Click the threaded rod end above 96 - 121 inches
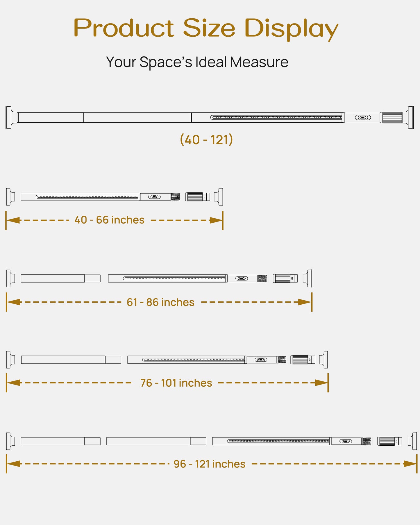The image size is (420, 525). (x=367, y=441)
